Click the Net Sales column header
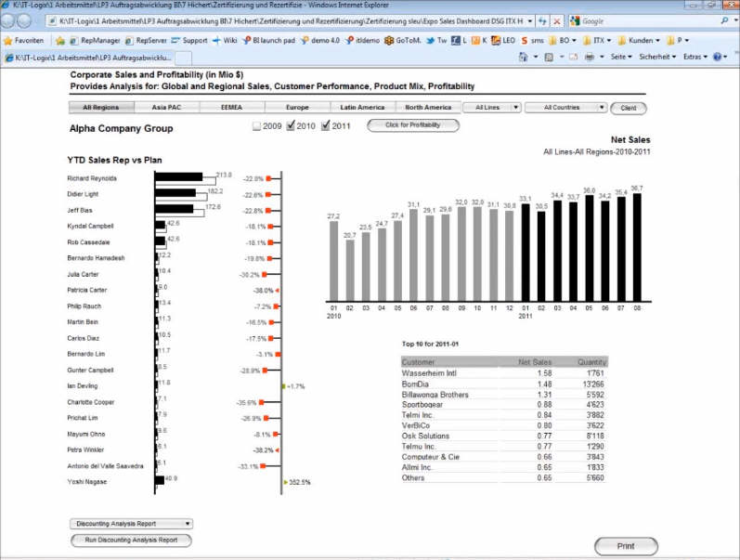The height and width of the screenshot is (560, 740). coord(535,362)
